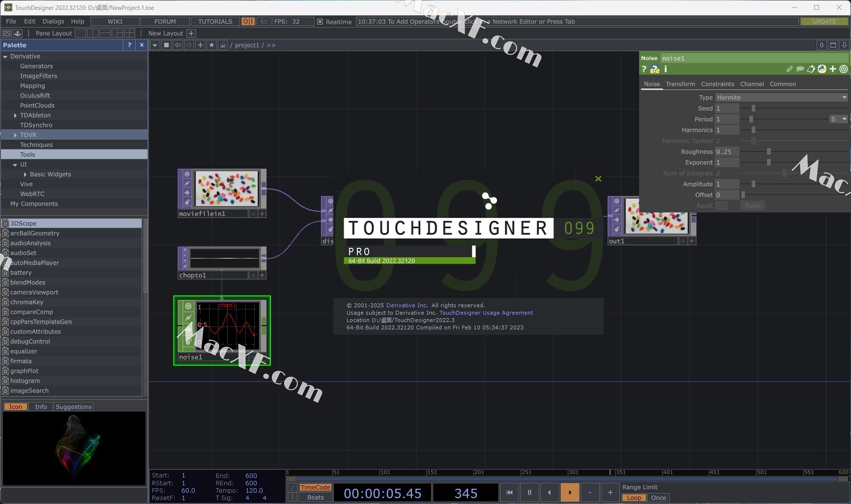Show the noise1 info popup
The height and width of the screenshot is (504, 851).
(666, 69)
